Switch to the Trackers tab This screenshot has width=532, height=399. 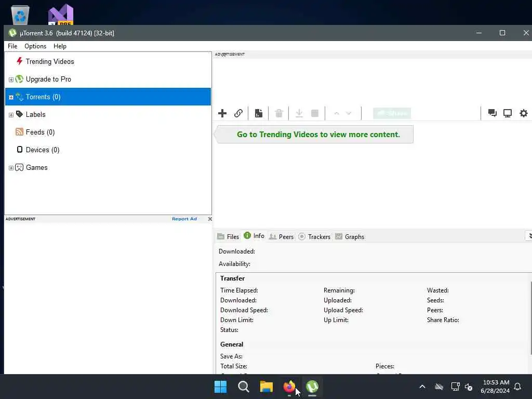point(314,236)
